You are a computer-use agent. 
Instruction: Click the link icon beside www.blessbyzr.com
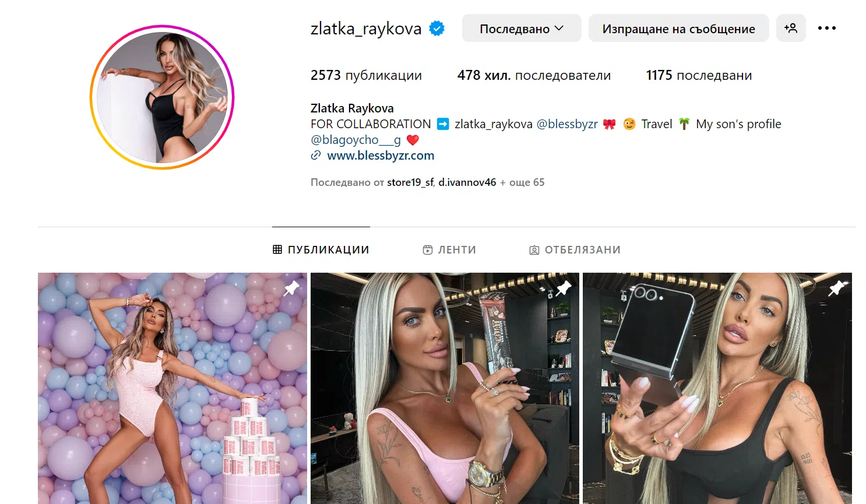[316, 156]
